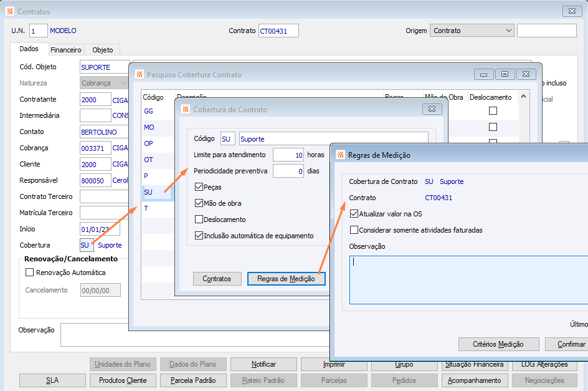Switch to the Financeiro tab
Image resolution: width=588 pixels, height=391 pixels.
(x=66, y=50)
